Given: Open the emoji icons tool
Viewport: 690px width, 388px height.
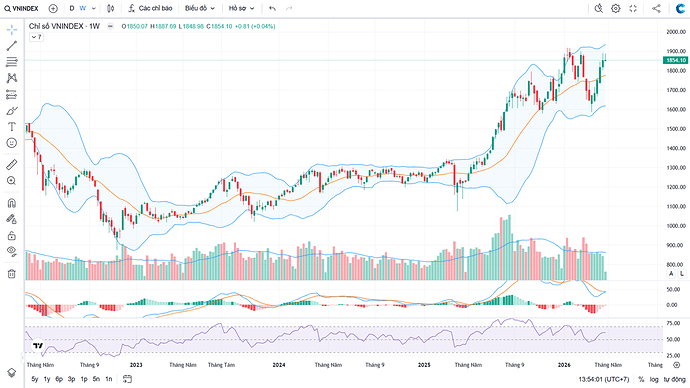Looking at the screenshot, I should coord(12,143).
